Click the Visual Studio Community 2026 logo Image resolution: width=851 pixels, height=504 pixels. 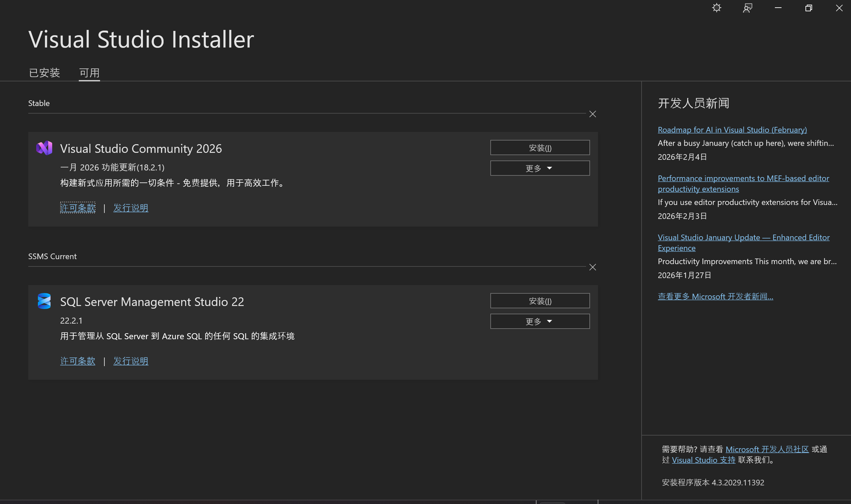[44, 148]
